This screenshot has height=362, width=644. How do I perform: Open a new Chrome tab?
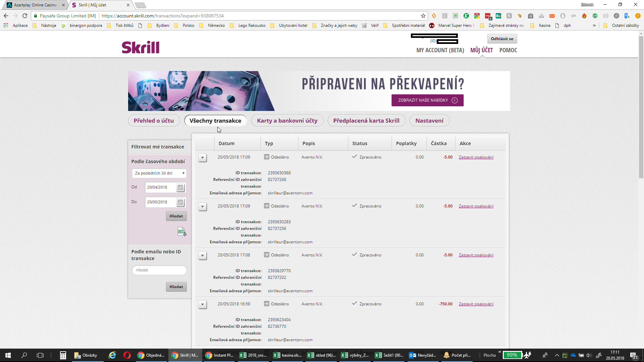(141, 5)
